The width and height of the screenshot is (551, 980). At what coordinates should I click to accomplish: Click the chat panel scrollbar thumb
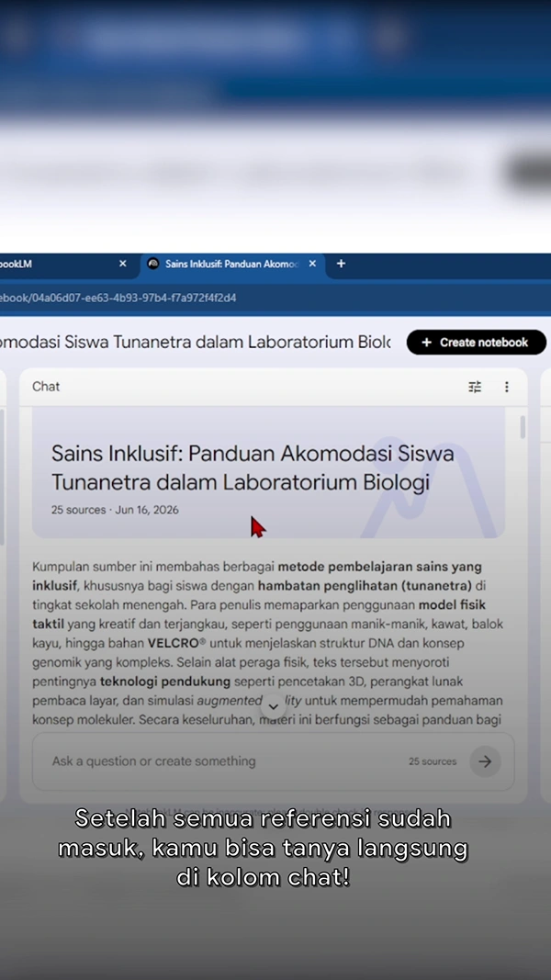click(523, 427)
